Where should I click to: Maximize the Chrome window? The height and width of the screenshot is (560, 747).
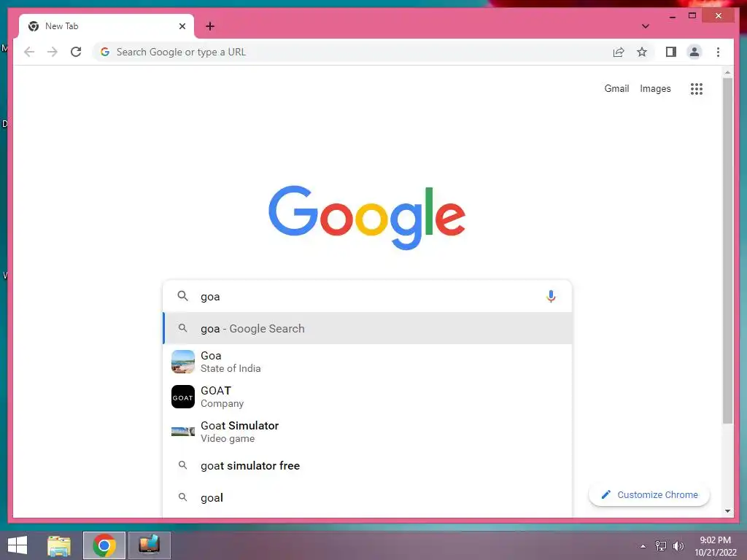pos(692,16)
